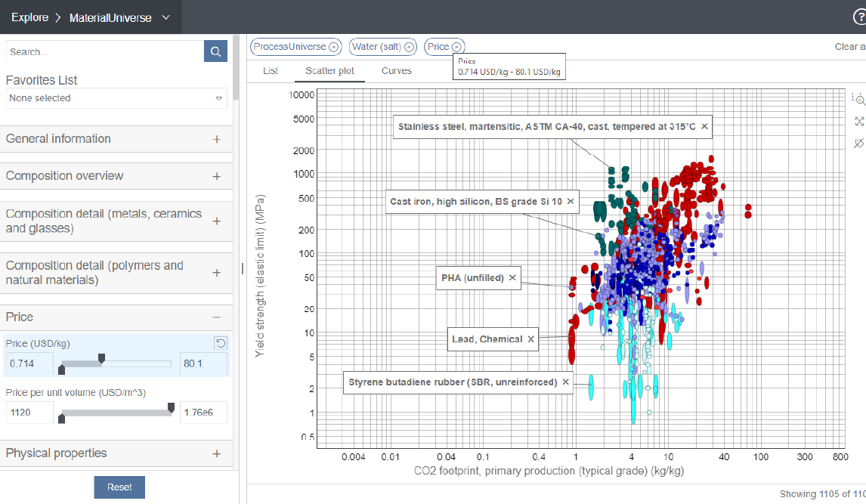Open the Favorites List dropdown
This screenshot has width=866, height=504.
point(116,98)
